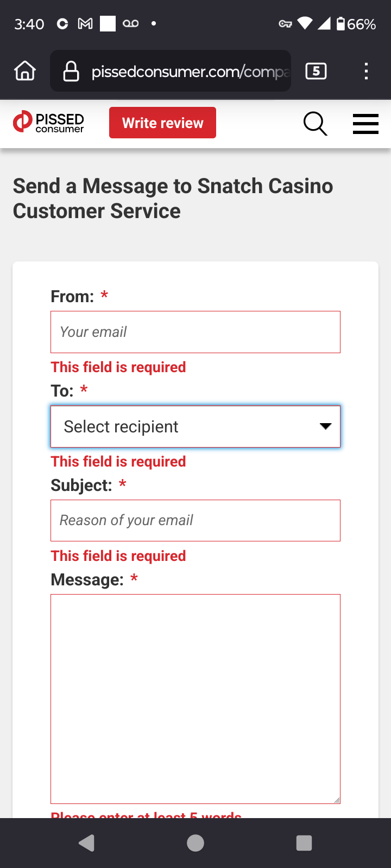Open the browser three-dot overflow menu

[366, 71]
